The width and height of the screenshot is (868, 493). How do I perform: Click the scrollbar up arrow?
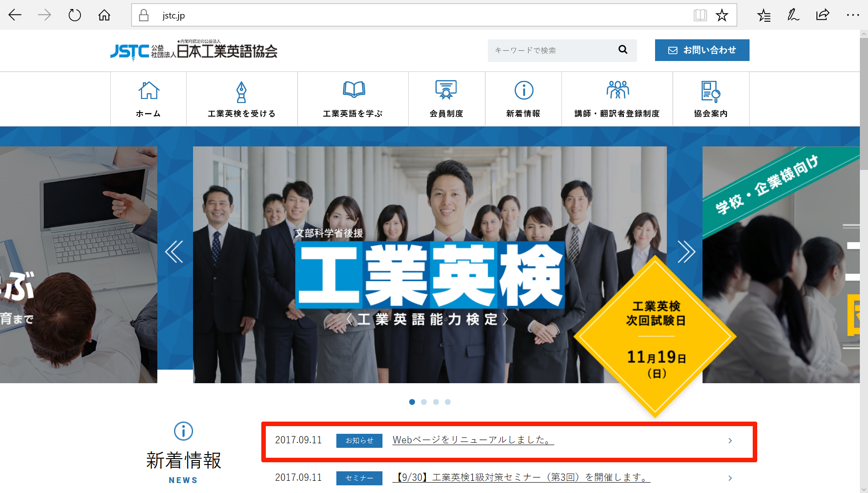tap(863, 34)
